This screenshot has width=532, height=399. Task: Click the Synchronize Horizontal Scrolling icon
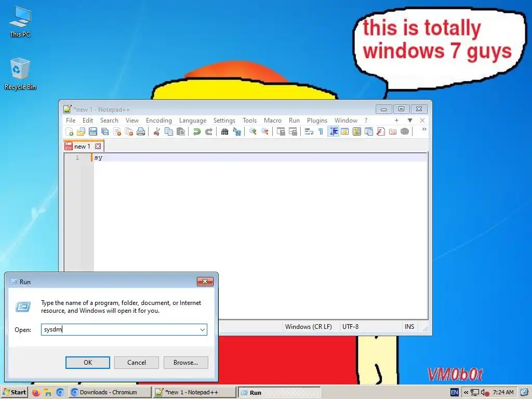(293, 131)
